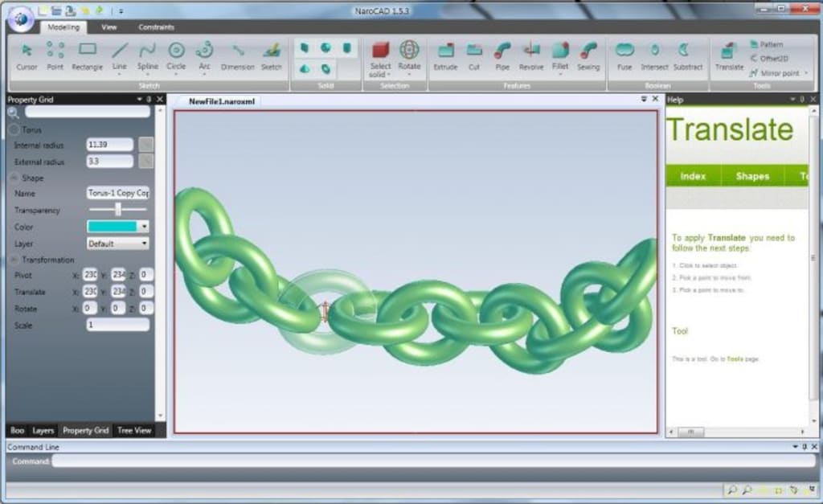The width and height of the screenshot is (823, 504).
Task: Click the NaroCAD application menu orb
Action: pyautogui.click(x=21, y=19)
